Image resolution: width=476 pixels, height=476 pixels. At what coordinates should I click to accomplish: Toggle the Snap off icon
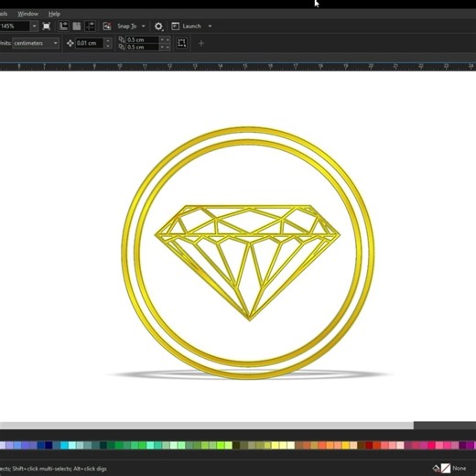coord(107,27)
